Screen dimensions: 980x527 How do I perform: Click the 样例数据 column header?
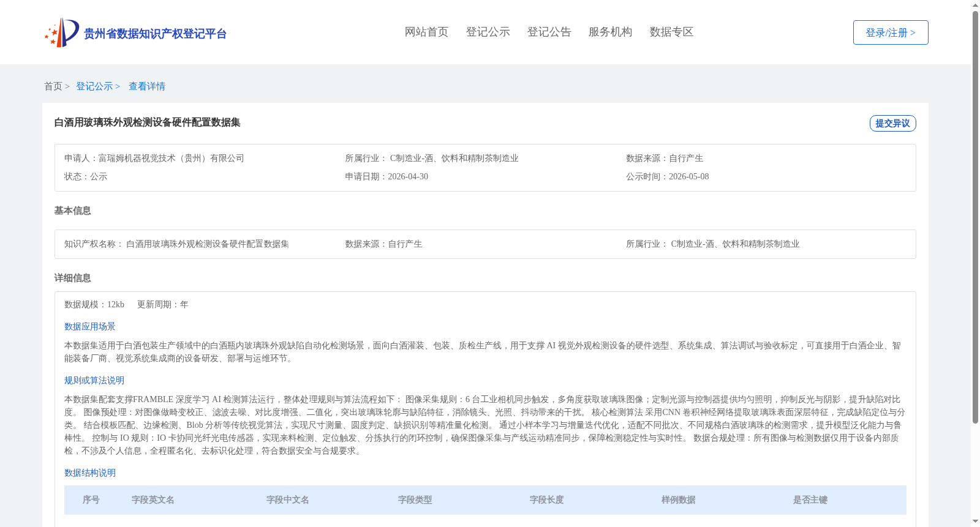pos(679,499)
